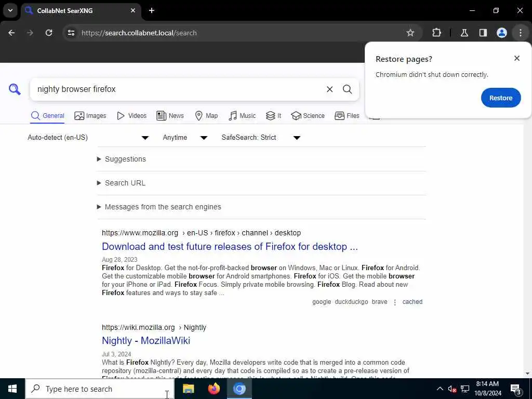The width and height of the screenshot is (532, 399).
Task: Open Chrome Labs flask icon
Action: pos(464,33)
